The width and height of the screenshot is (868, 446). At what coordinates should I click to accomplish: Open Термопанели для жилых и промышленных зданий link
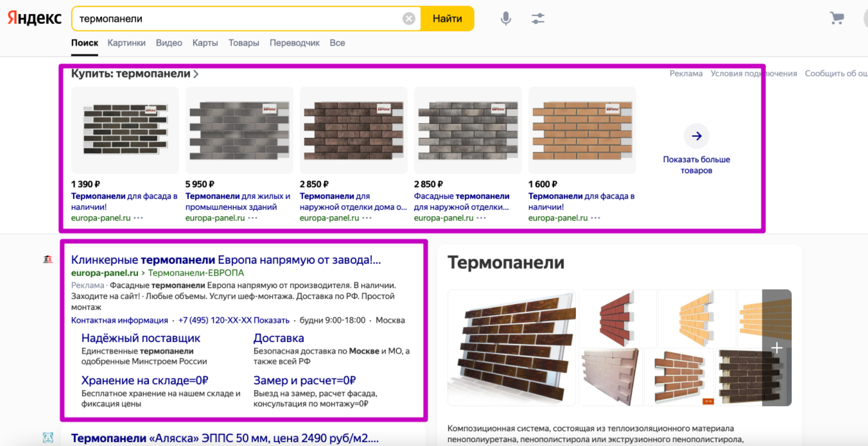[x=238, y=201]
